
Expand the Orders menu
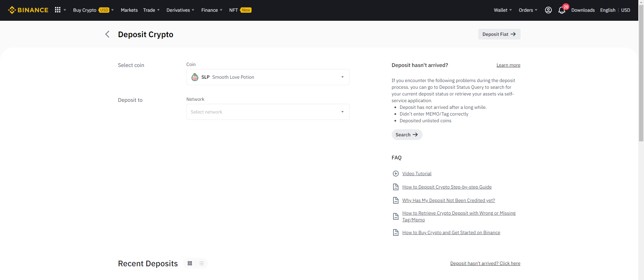click(528, 10)
